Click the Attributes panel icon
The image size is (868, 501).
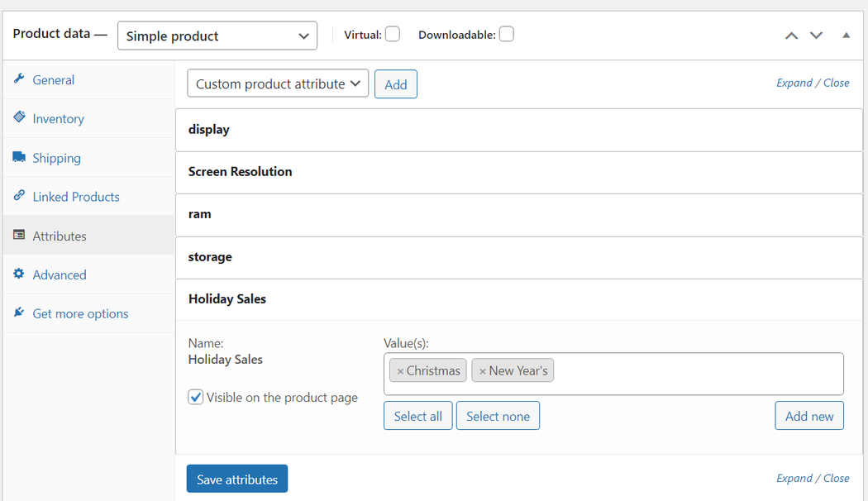tap(18, 235)
